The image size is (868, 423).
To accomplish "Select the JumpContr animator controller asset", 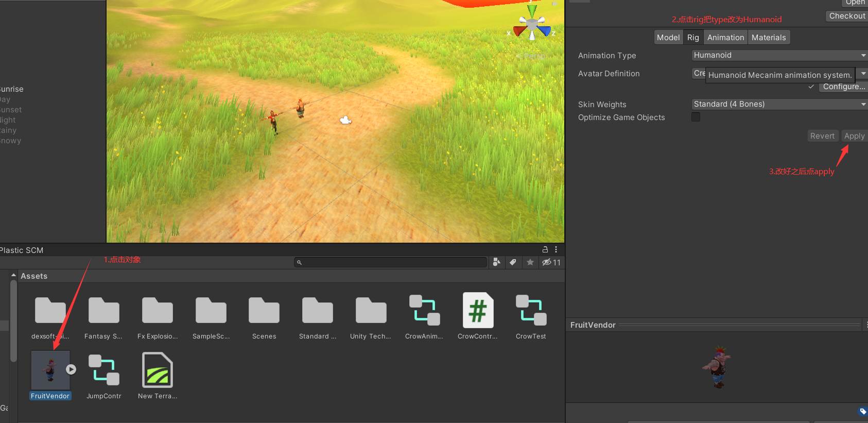I will coord(103,370).
